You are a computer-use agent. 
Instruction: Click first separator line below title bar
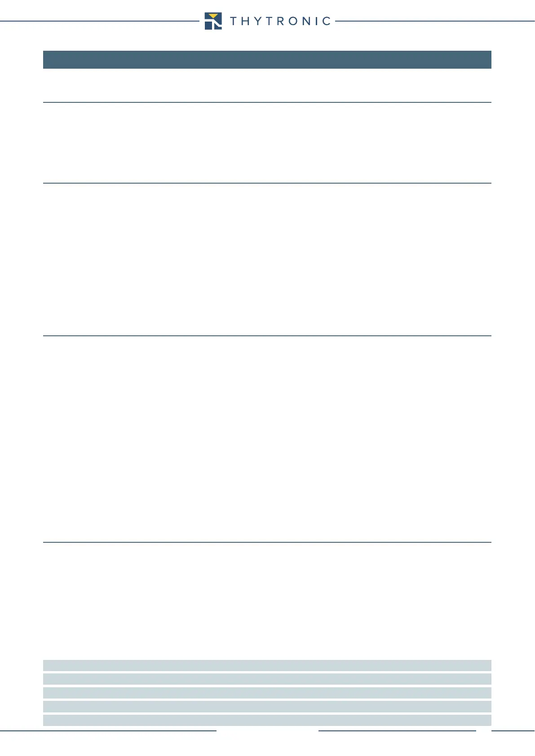point(267,102)
